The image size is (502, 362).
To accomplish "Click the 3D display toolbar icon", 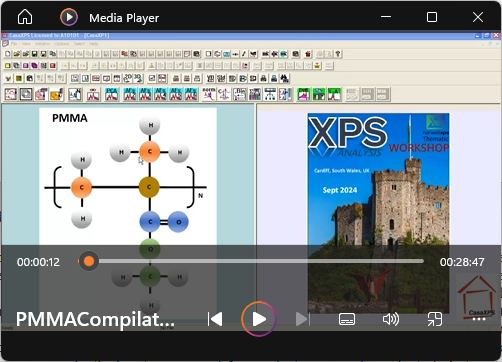I will point(138,78).
